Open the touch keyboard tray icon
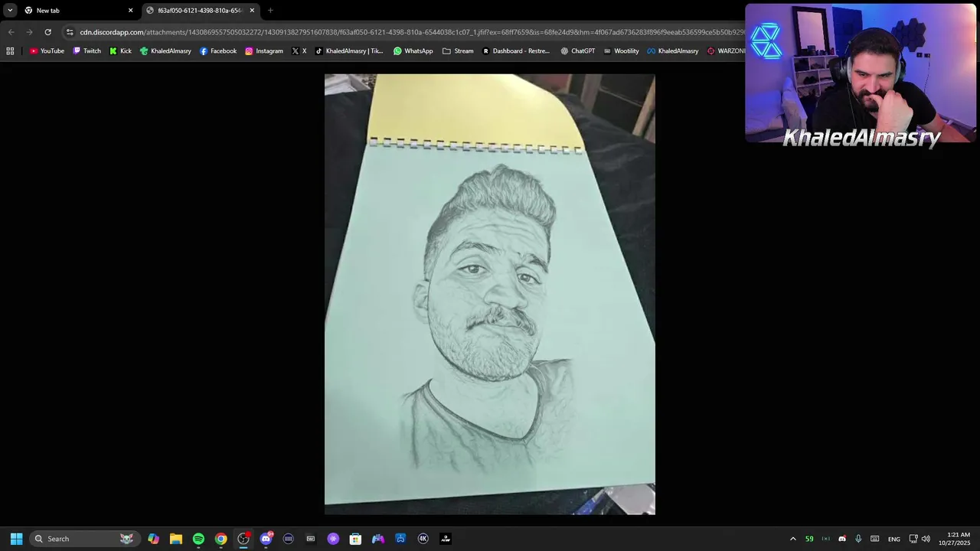 coord(874,539)
